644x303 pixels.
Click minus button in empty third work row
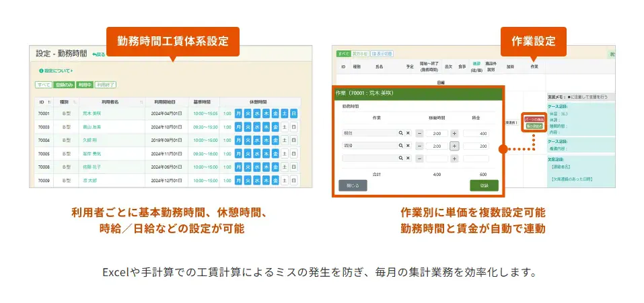pyautogui.click(x=419, y=159)
